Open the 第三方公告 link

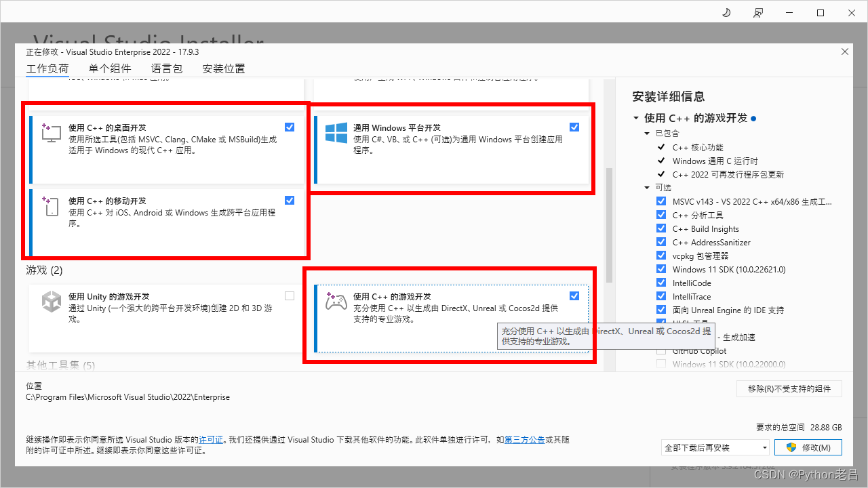click(524, 440)
